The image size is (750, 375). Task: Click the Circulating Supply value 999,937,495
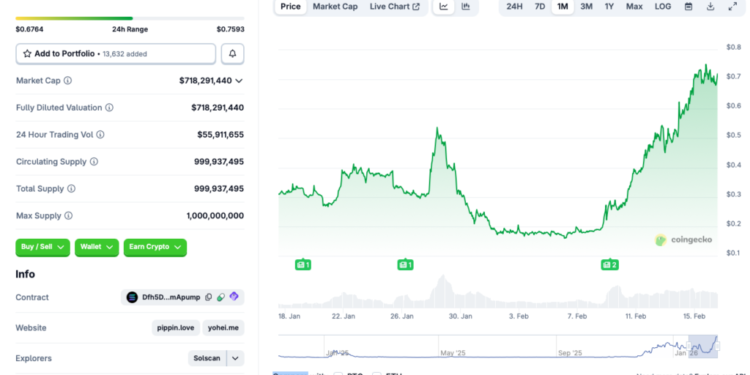(x=219, y=162)
